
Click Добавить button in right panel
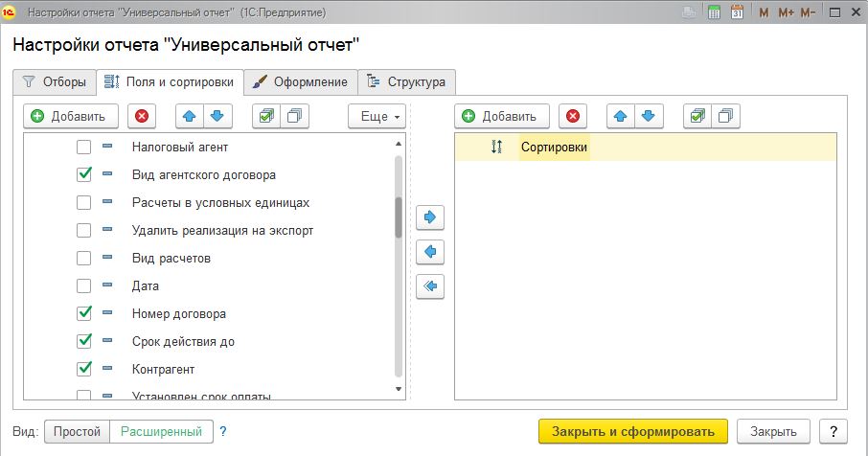[502, 116]
